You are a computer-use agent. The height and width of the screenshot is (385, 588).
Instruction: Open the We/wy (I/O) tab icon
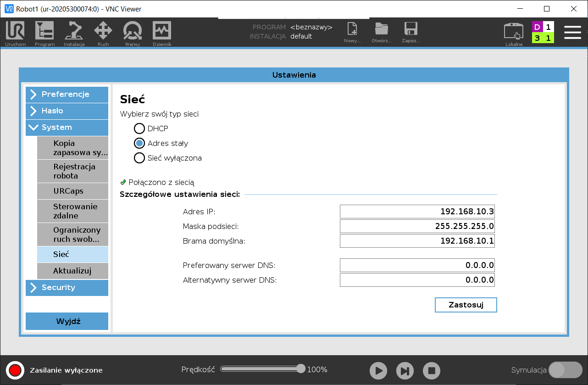[x=133, y=33]
